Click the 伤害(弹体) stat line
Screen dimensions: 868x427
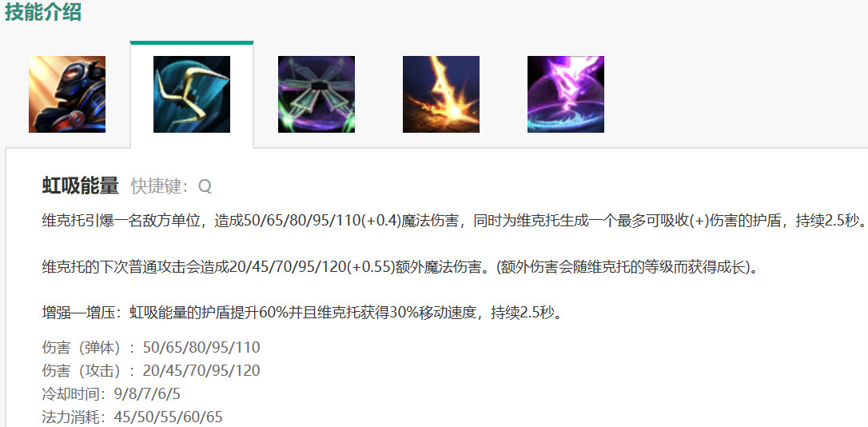(151, 348)
